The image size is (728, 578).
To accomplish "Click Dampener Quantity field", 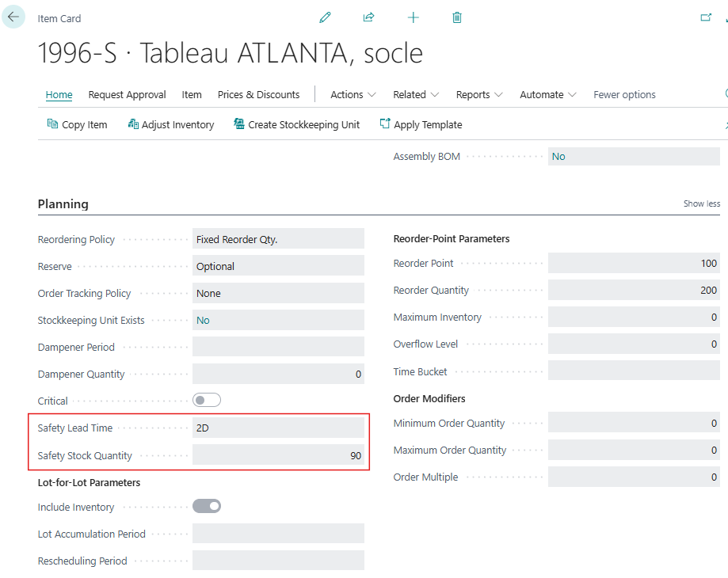I will 278,374.
